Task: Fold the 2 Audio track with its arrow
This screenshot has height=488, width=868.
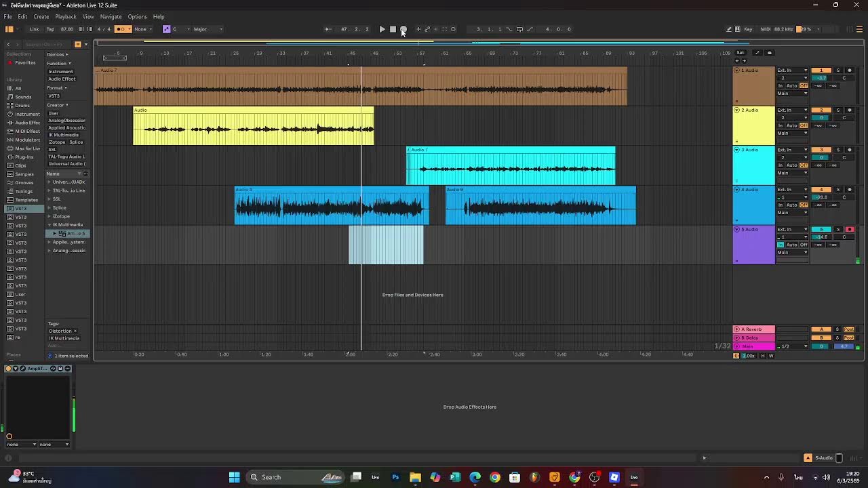Action: 736,110
